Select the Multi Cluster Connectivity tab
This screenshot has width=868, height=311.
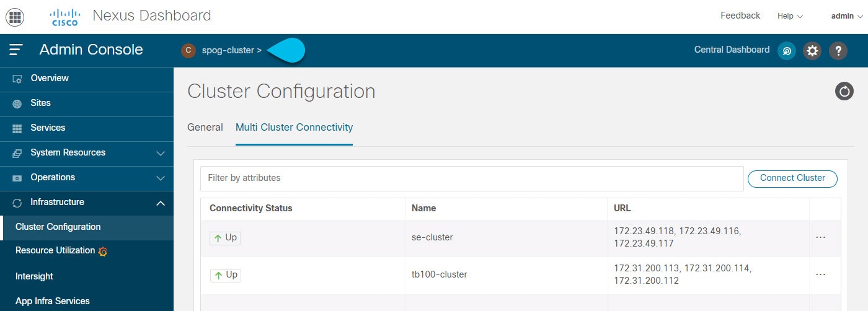coord(294,128)
